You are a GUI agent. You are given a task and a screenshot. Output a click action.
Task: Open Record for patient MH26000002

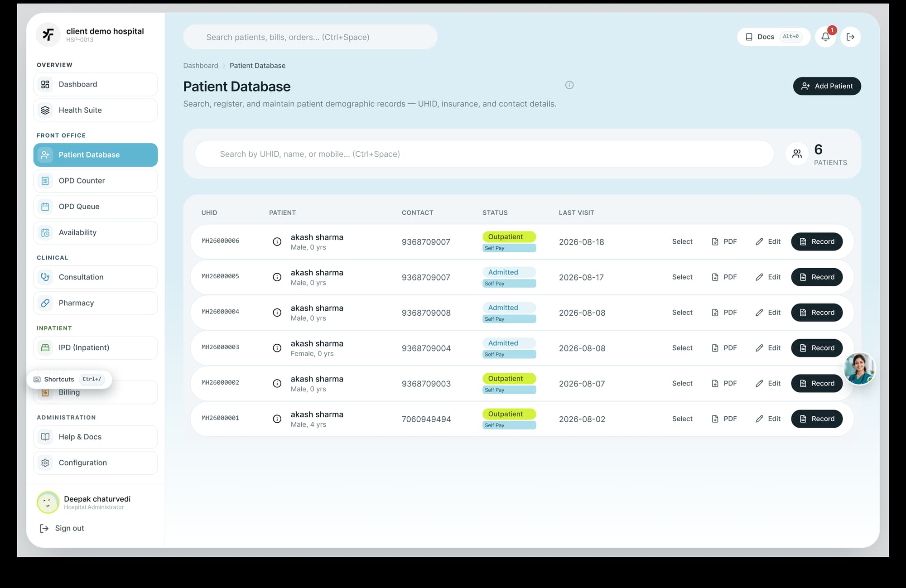817,384
